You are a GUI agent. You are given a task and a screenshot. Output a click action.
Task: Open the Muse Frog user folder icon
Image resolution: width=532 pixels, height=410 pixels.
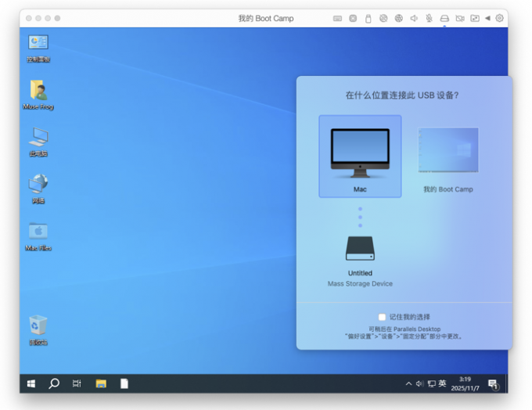tap(38, 95)
